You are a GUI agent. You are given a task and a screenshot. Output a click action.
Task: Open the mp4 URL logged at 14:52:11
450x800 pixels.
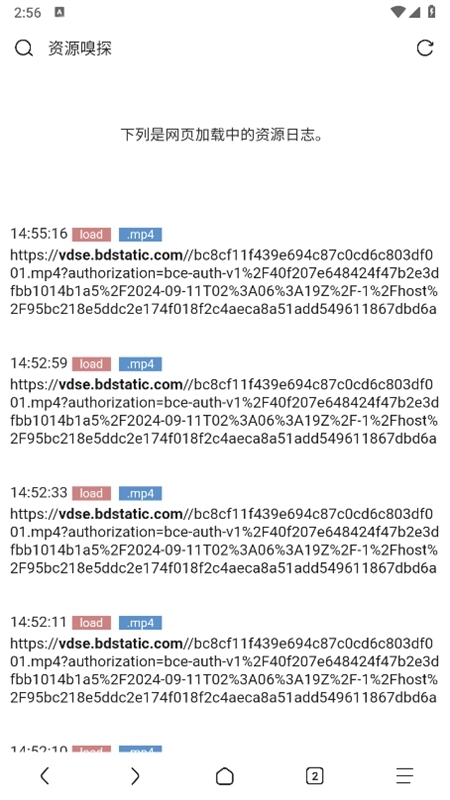(x=224, y=670)
